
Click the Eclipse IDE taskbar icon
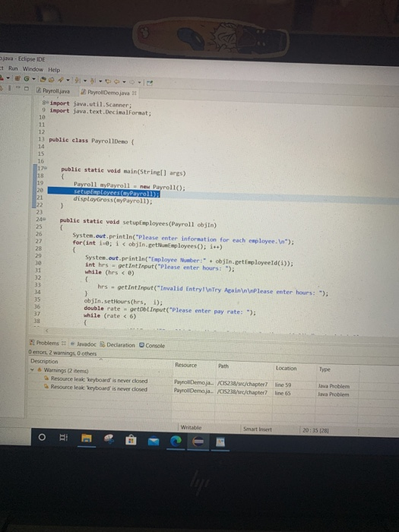[x=198, y=442]
